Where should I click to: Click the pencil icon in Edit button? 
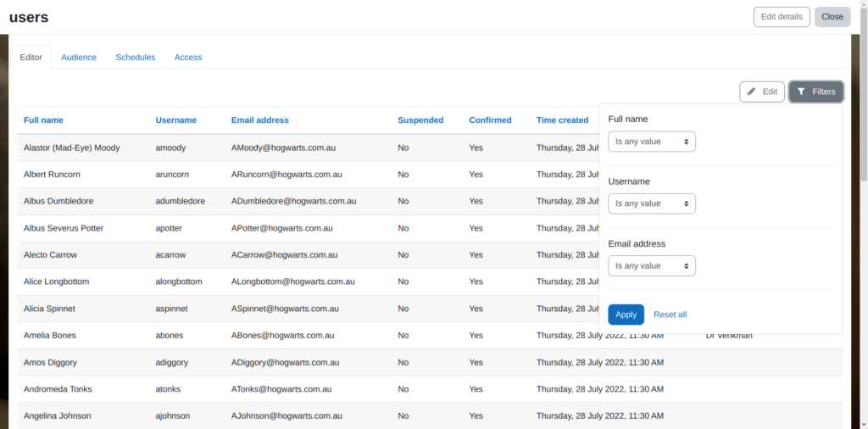pyautogui.click(x=751, y=92)
